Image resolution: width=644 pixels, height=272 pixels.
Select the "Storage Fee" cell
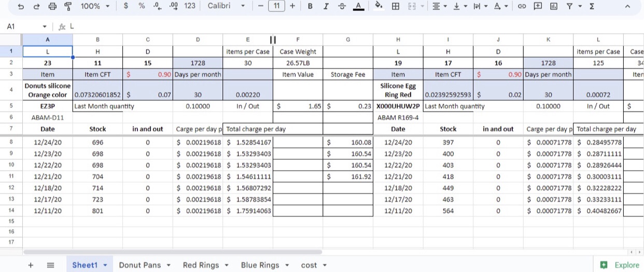[x=348, y=74]
